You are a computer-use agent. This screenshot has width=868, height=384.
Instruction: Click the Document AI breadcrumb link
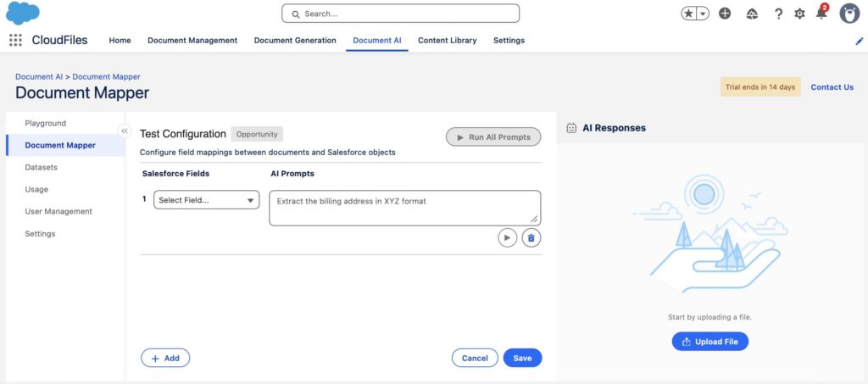coord(39,77)
